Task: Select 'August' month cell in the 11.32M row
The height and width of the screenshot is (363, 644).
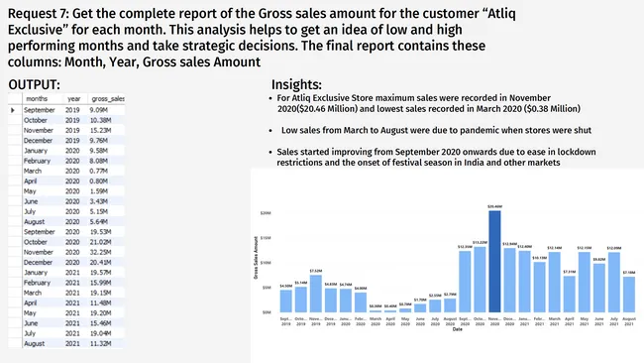Action: (x=34, y=344)
